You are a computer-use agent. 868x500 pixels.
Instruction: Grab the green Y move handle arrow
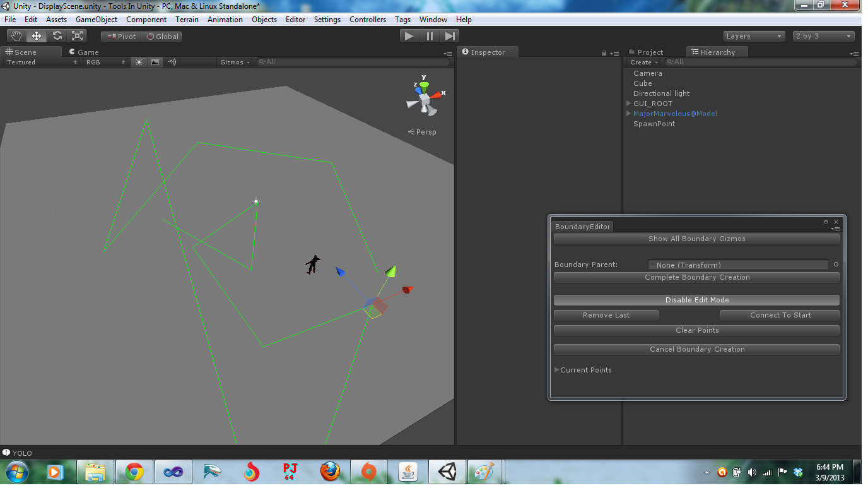click(391, 271)
